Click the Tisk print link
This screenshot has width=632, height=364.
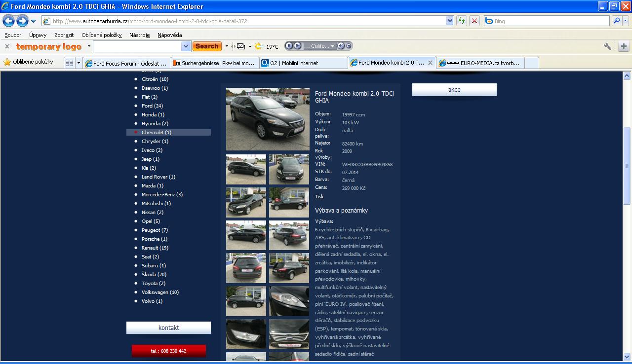click(x=319, y=197)
